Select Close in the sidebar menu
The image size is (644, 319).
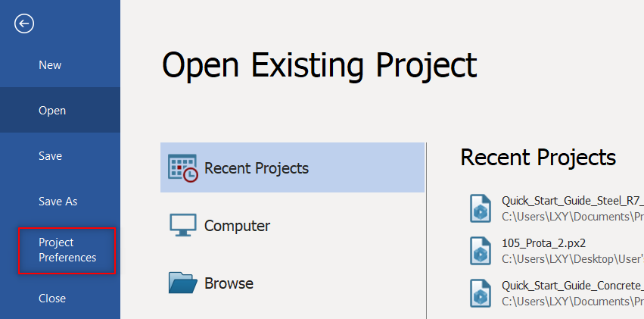pyautogui.click(x=52, y=299)
